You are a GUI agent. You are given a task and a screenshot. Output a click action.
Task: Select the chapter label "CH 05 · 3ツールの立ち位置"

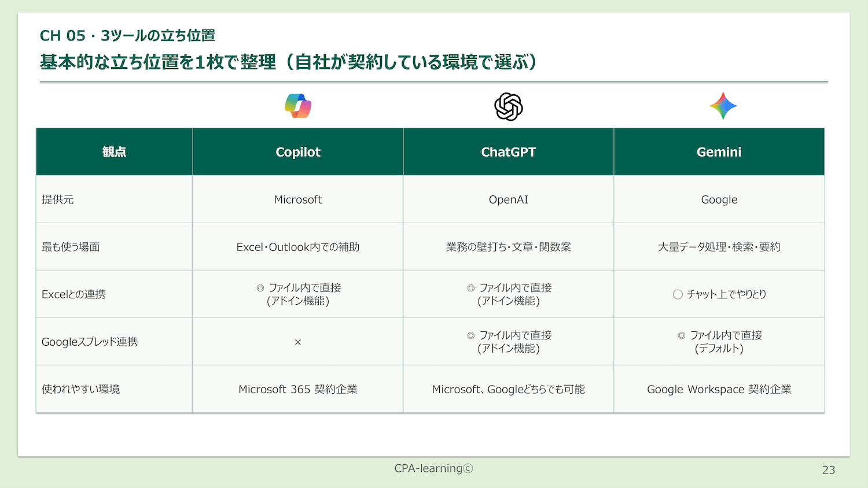click(x=127, y=36)
